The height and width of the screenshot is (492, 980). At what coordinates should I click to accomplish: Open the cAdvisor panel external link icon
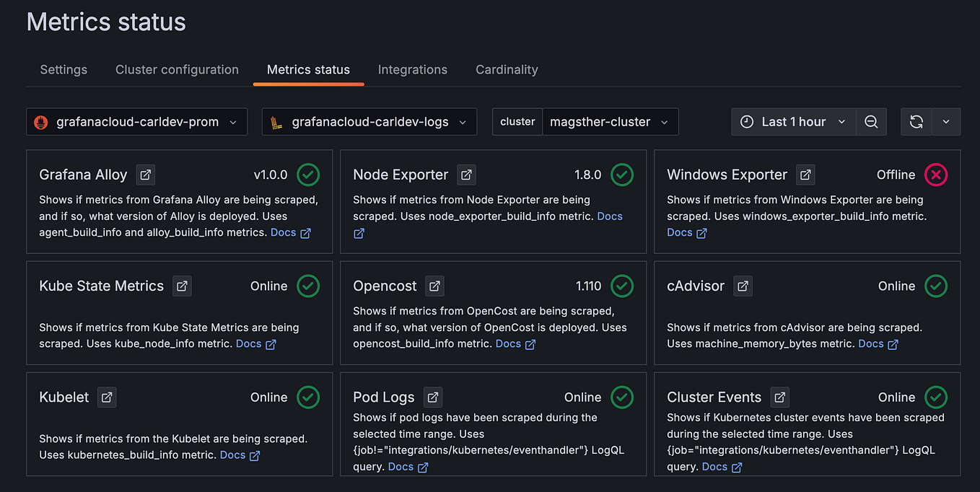click(743, 286)
